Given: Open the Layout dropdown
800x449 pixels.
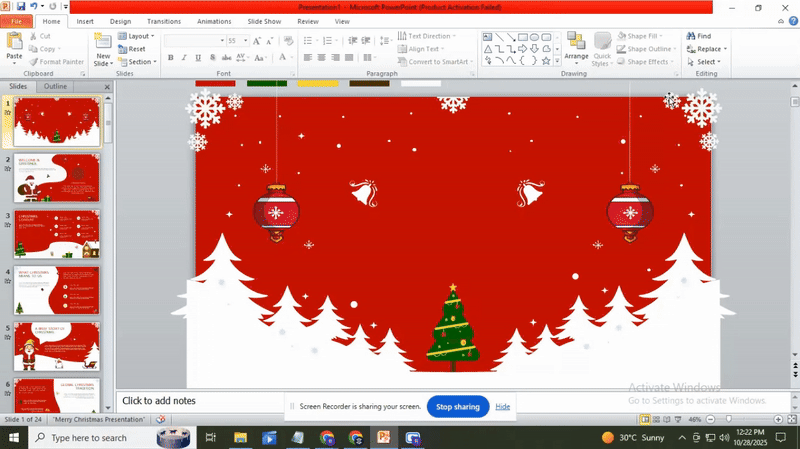Looking at the screenshot, I should coord(136,36).
